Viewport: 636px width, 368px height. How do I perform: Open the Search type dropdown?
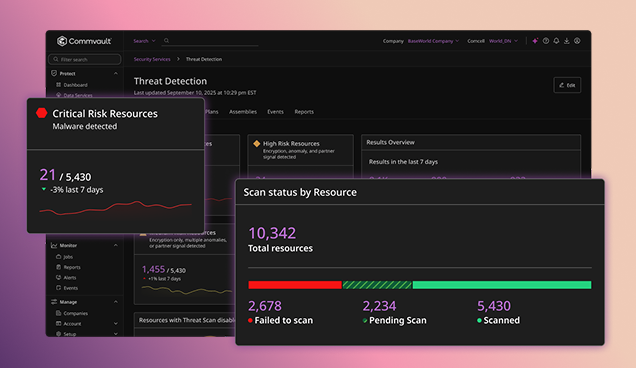pyautogui.click(x=144, y=41)
